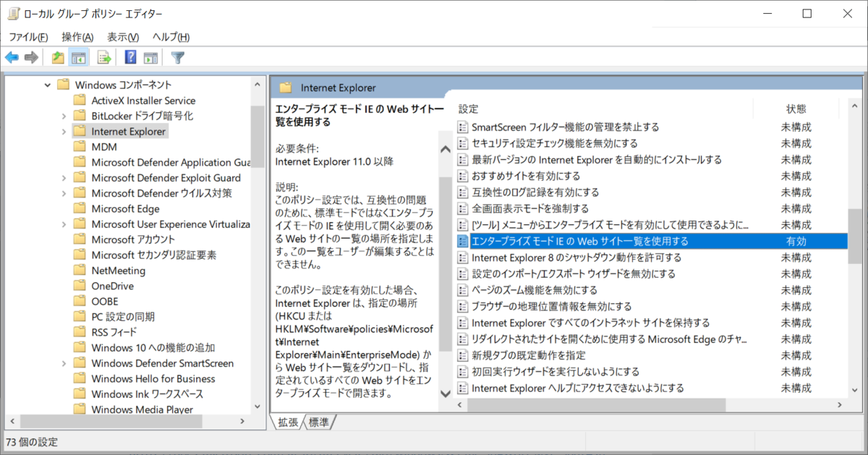
Task: Click the Filter funnel toolbar icon
Action: tap(177, 58)
